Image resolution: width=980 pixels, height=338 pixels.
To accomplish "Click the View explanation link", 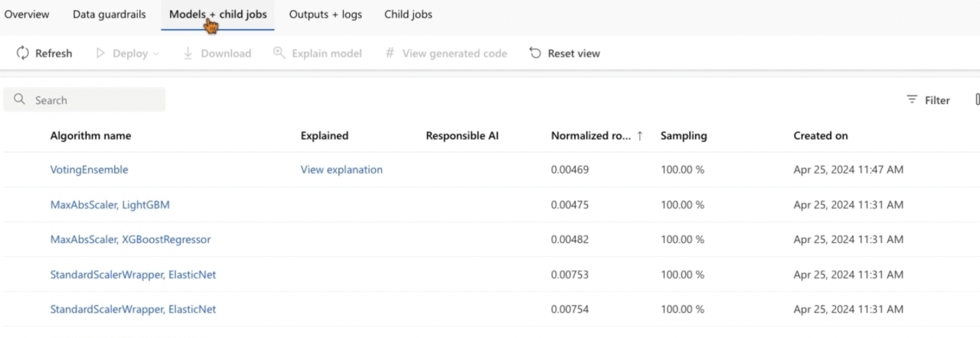I will pos(341,170).
